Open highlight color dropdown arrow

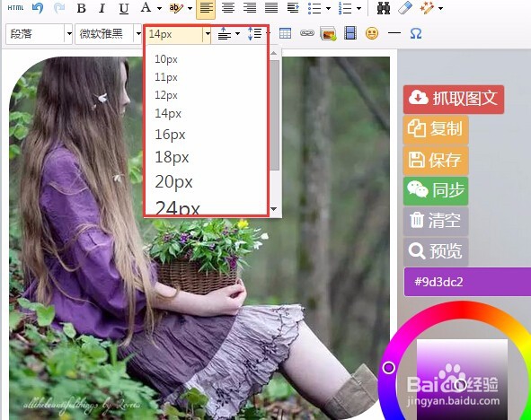[x=190, y=8]
